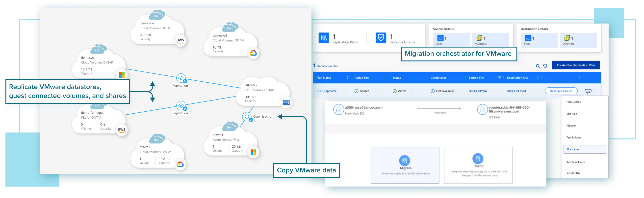Click the refresh replication plans icon
The image size is (644, 198).
545,66
